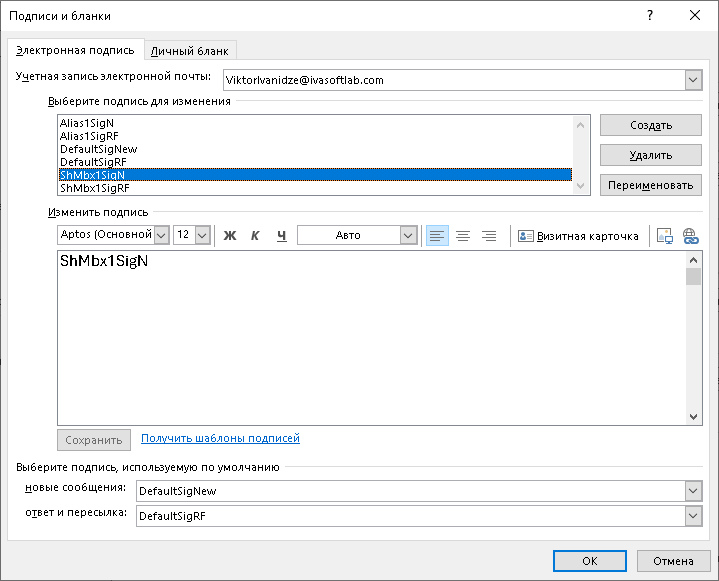Select ShMbx1SigN in signature list
The width and height of the screenshot is (719, 581).
click(315, 175)
